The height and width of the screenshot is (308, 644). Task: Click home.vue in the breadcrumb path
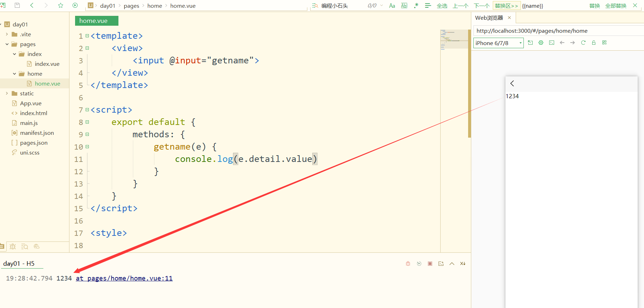[x=183, y=6]
